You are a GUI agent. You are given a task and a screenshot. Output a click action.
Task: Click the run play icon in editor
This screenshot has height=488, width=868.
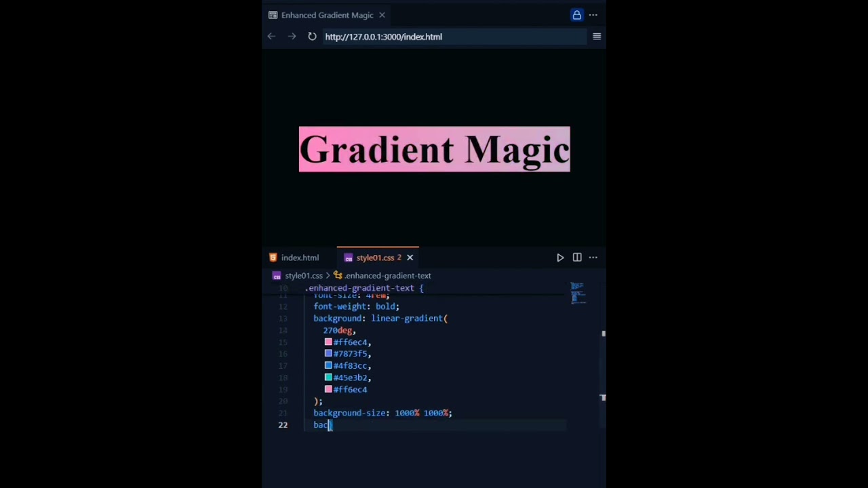(x=560, y=258)
